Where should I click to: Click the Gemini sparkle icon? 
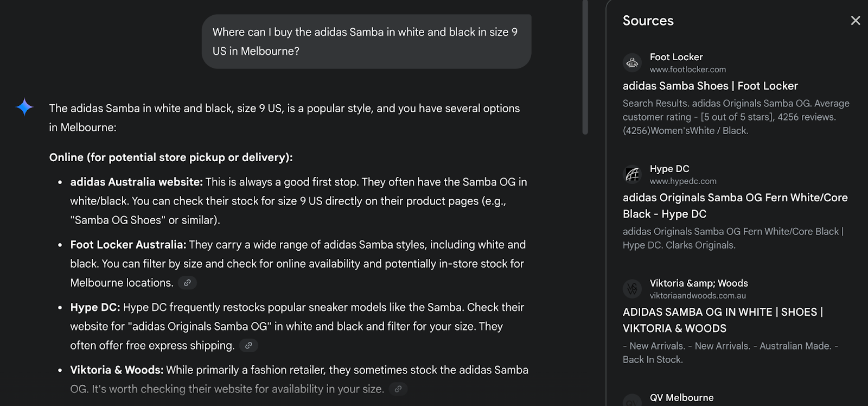pyautogui.click(x=24, y=107)
